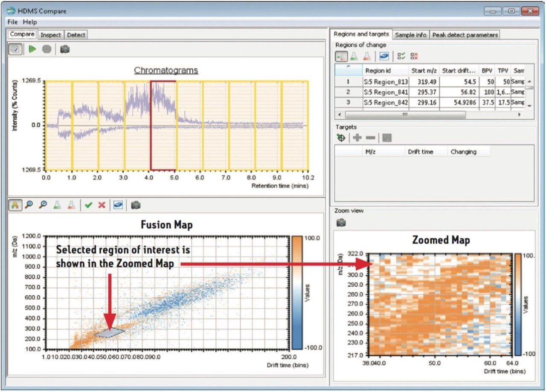Screen dimensions: 546x392
Task: Click the Chromatograms title
Action: (x=166, y=70)
